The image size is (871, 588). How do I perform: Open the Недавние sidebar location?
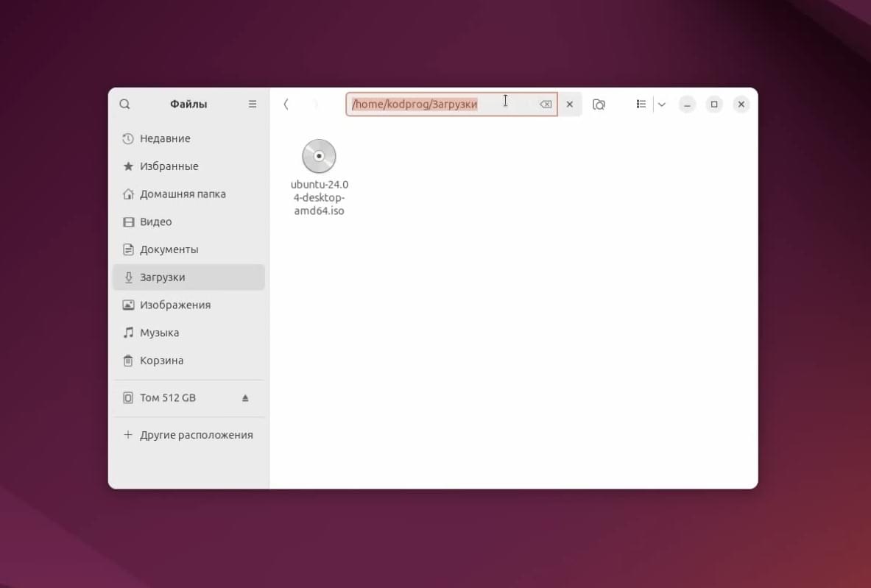189,138
